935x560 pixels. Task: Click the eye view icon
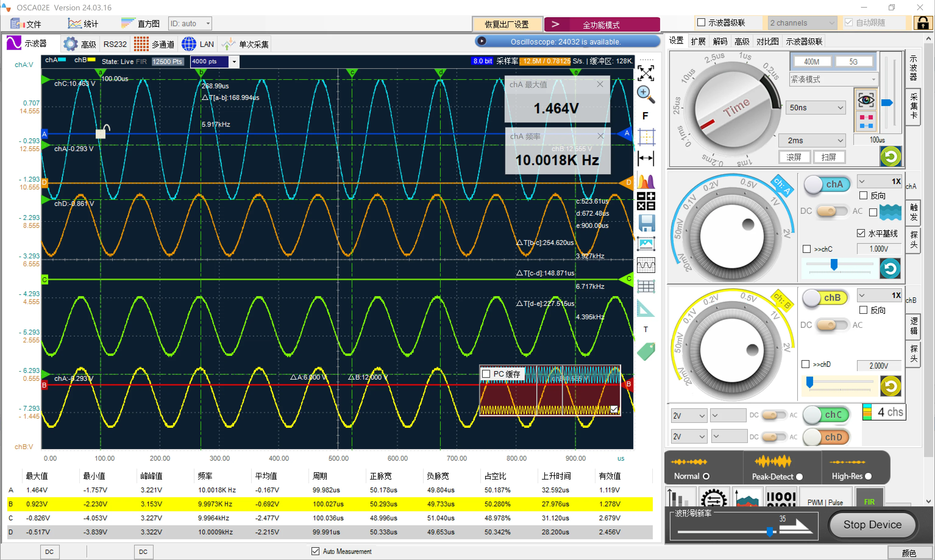tap(866, 100)
